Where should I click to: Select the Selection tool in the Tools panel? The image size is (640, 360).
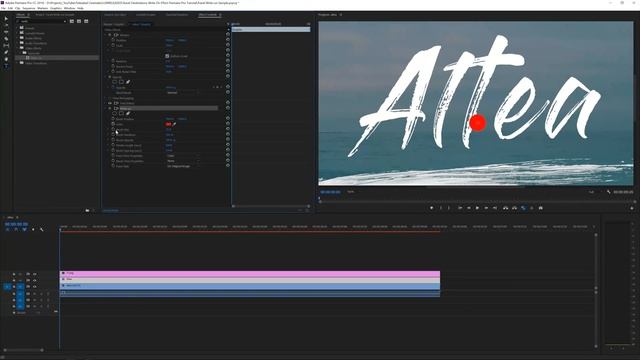pyautogui.click(x=6, y=19)
